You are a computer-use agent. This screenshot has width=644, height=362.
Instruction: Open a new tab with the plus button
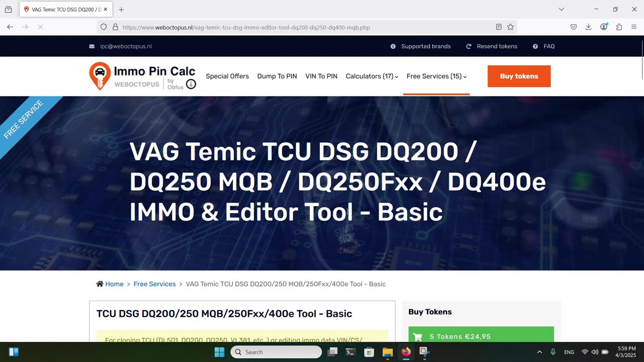121,10
